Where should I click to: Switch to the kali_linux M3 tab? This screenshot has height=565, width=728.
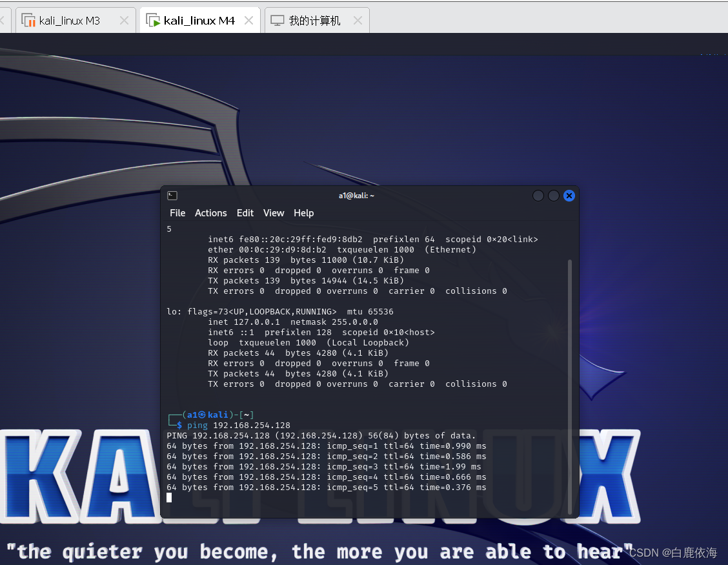(x=74, y=21)
